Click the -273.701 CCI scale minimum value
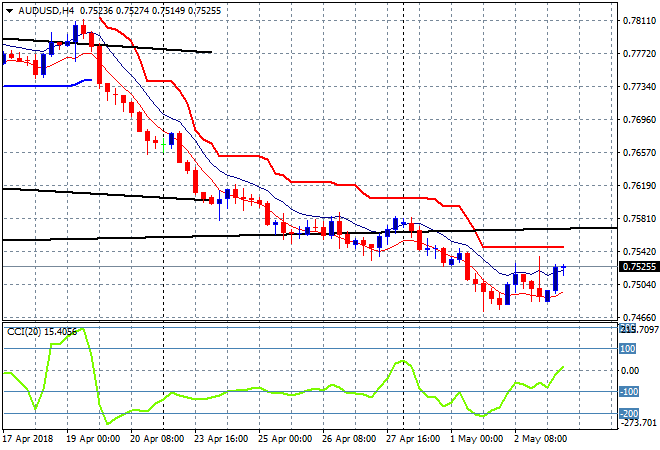660x450 pixels. click(x=638, y=424)
